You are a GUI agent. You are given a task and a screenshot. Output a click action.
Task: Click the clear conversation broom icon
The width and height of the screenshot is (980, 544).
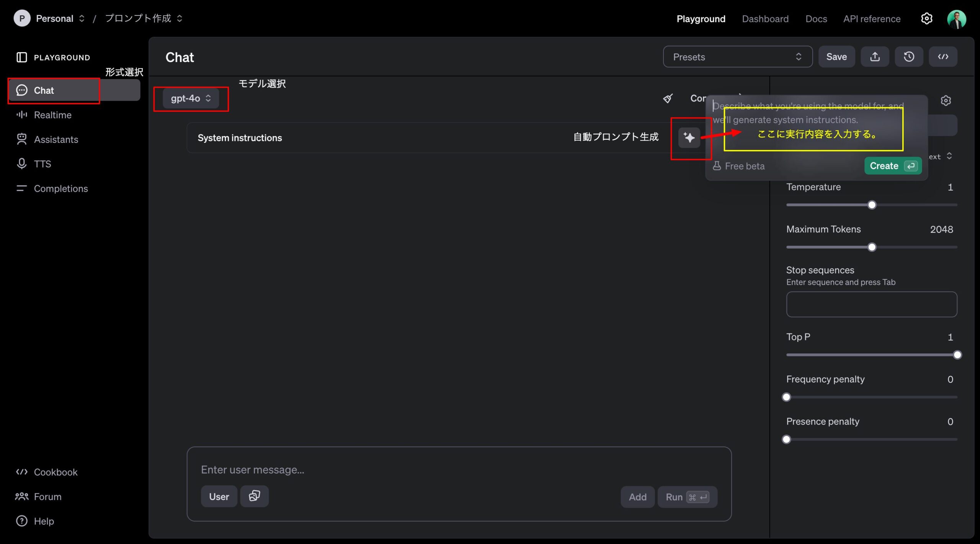(x=668, y=98)
